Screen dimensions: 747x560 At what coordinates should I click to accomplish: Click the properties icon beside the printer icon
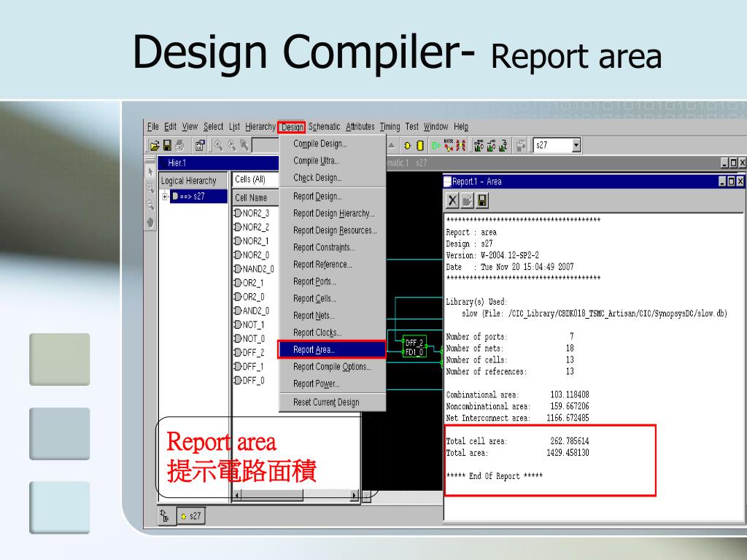200,145
